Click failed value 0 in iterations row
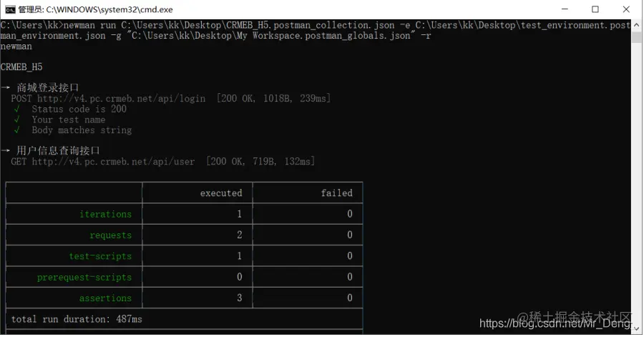This screenshot has width=644, height=337. (350, 214)
